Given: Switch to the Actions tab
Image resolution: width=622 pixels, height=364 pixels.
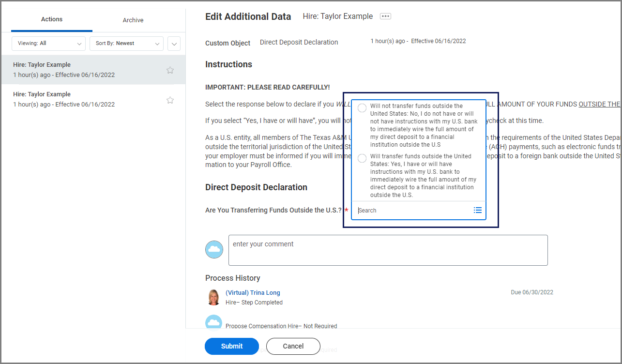Looking at the screenshot, I should (x=52, y=19).
